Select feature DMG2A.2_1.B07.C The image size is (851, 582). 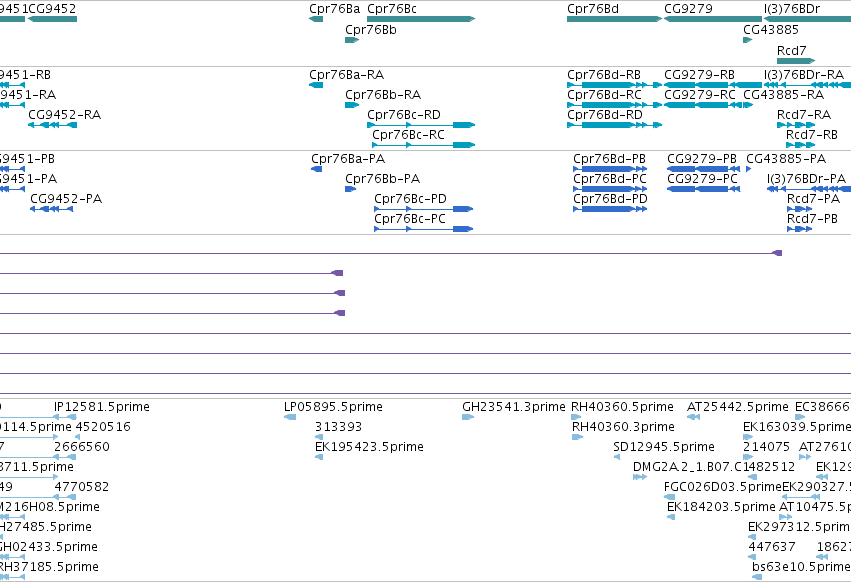tap(640, 477)
